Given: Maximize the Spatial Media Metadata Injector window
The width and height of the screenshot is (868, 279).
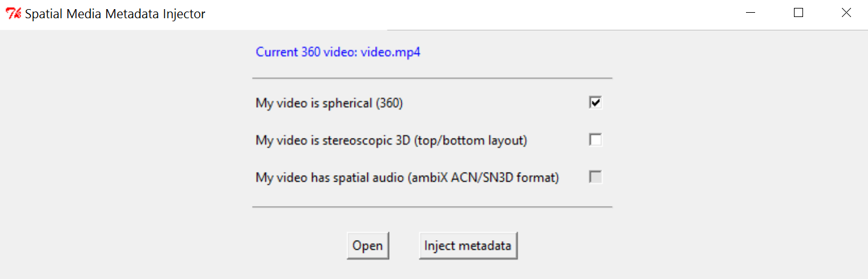Looking at the screenshot, I should [x=799, y=13].
